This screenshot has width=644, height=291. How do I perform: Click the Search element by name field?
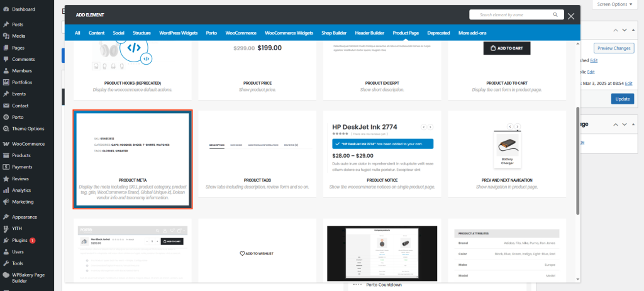click(x=509, y=14)
